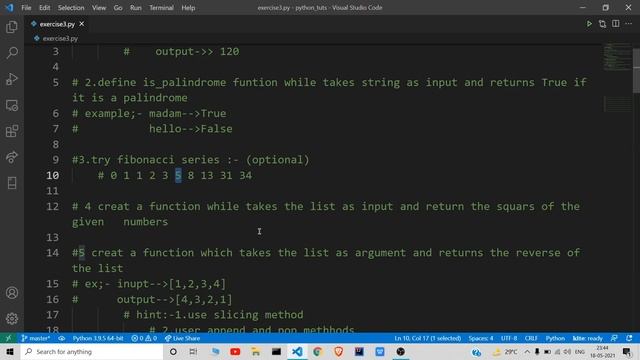Open the Search view in activity bar
The width and height of the screenshot is (640, 360).
pyautogui.click(x=12, y=53)
